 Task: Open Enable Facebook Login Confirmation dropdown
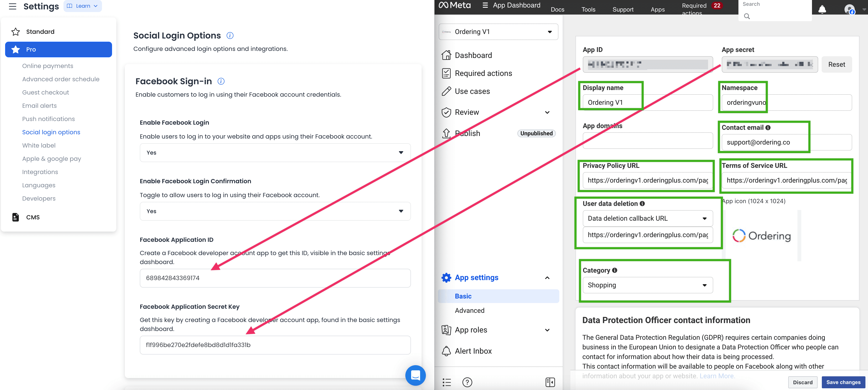[x=275, y=211]
